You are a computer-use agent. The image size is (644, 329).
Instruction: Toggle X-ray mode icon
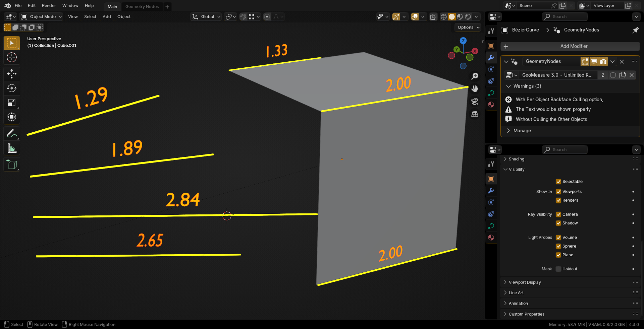tap(433, 17)
